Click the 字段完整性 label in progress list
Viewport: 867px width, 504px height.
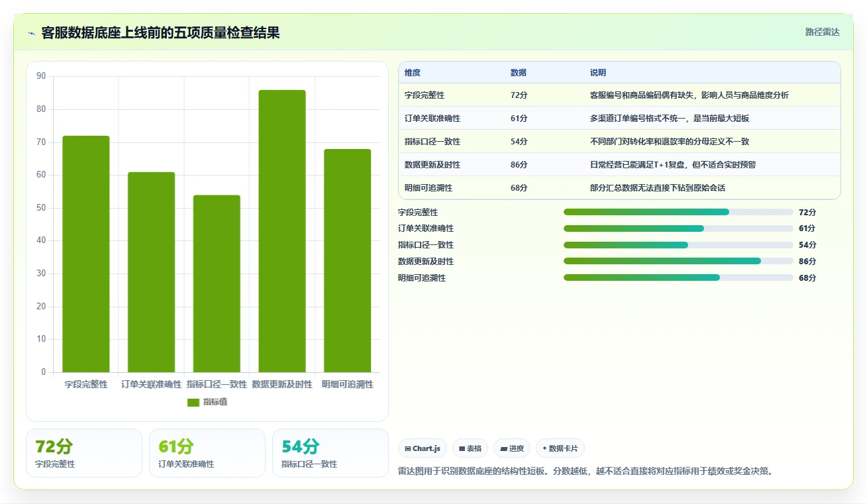418,213
